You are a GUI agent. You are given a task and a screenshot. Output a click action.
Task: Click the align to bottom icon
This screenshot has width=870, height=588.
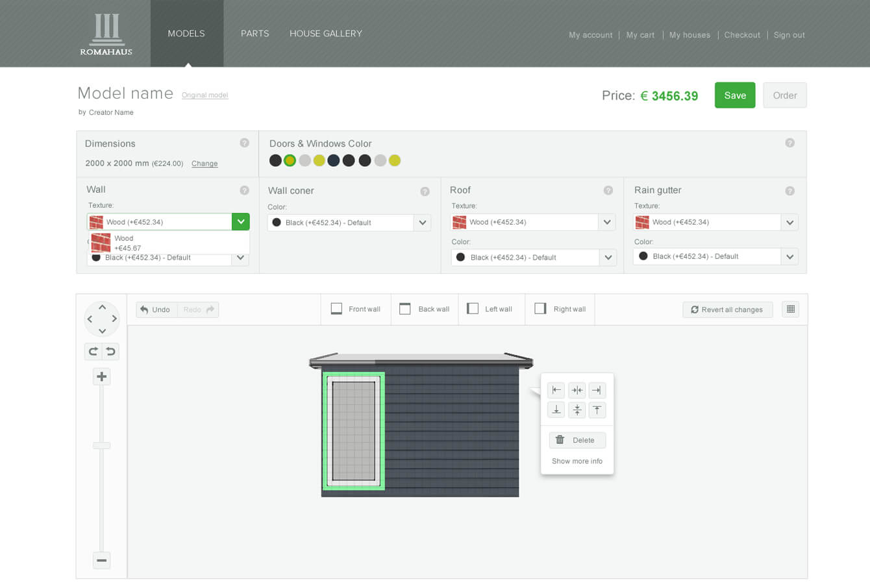[556, 410]
